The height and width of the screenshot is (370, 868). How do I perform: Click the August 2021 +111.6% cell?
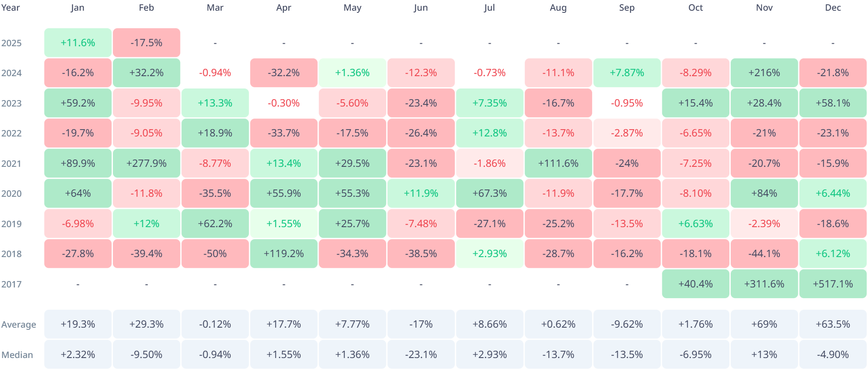(x=558, y=163)
